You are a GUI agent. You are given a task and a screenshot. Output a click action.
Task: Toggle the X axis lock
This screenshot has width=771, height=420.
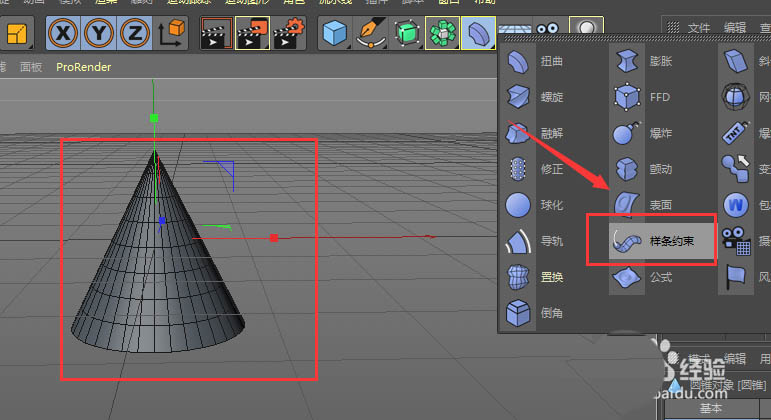63,33
